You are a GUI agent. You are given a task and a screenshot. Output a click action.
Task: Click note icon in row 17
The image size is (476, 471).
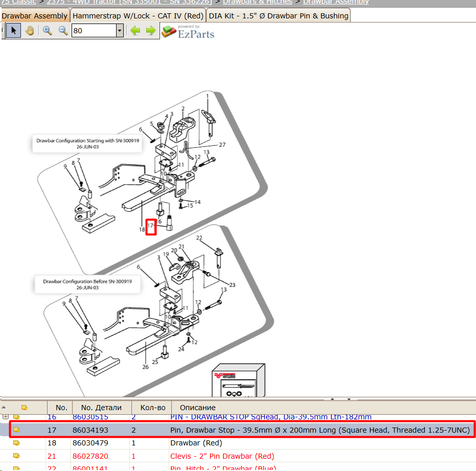[16, 430]
